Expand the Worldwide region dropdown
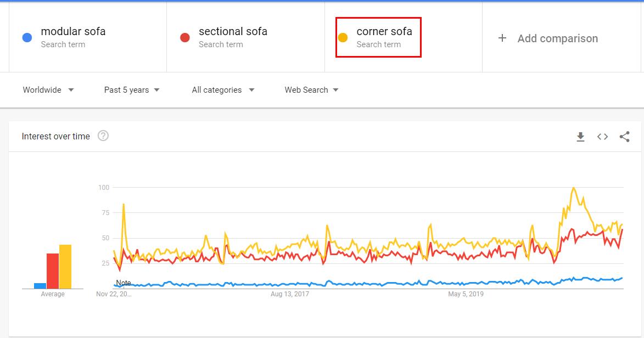 coord(48,90)
